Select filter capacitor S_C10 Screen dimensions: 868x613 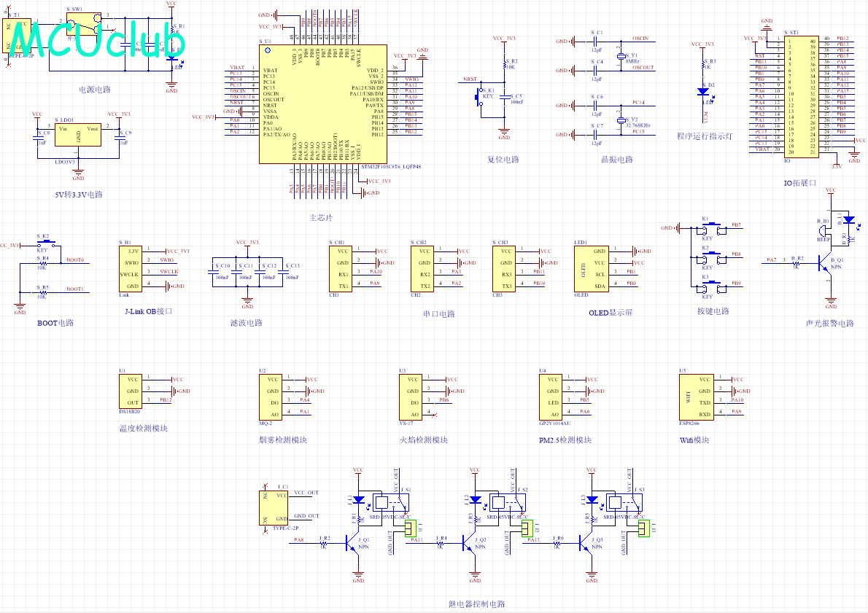[x=213, y=272]
